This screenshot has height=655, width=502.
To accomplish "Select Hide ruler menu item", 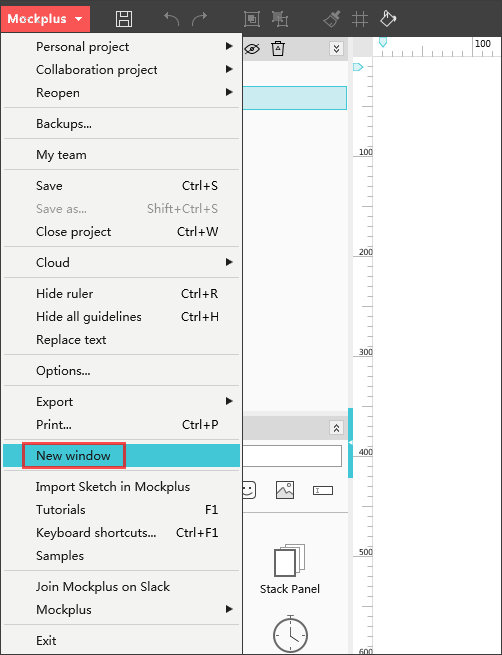I will 121,294.
